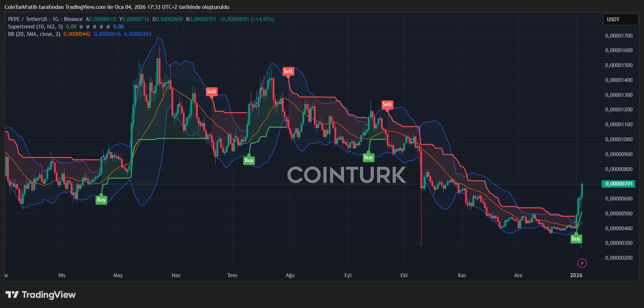Click the 0,00001000 price scale label
The height and width of the screenshot is (308, 644).
click(618, 139)
